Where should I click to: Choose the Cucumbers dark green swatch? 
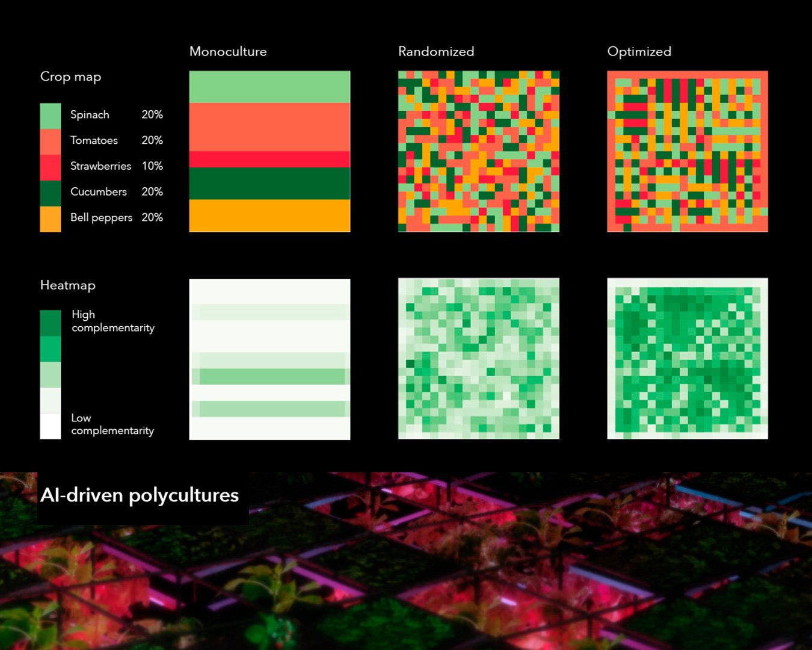(x=51, y=193)
